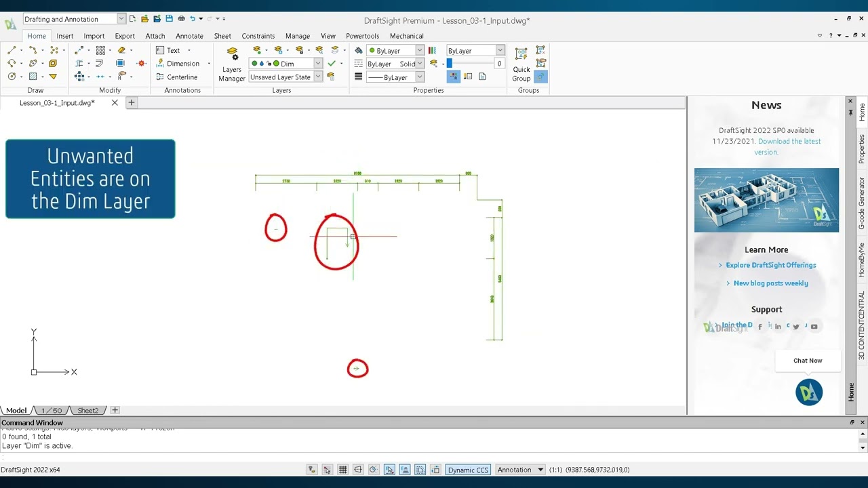Switch to the Sheet2 layout tab

pos(87,411)
